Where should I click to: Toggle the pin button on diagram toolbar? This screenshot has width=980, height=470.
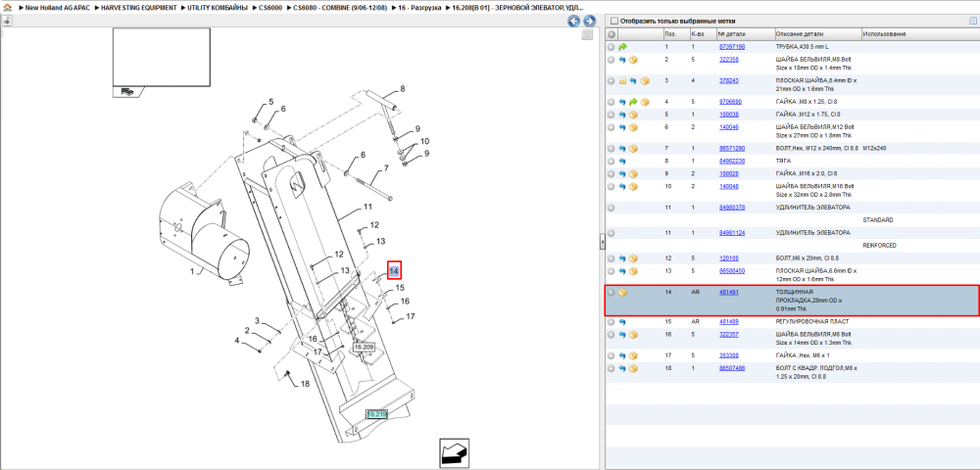6,21
